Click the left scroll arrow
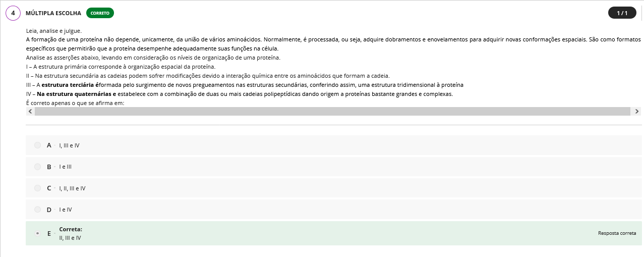The image size is (644, 257). click(x=30, y=111)
